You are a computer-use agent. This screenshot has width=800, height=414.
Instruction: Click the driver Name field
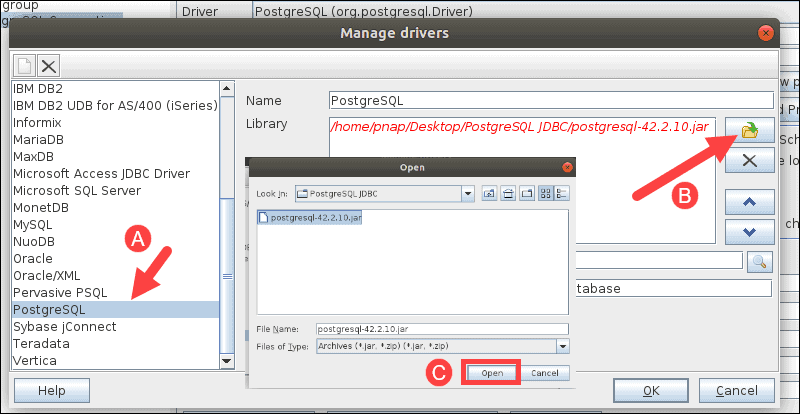552,100
